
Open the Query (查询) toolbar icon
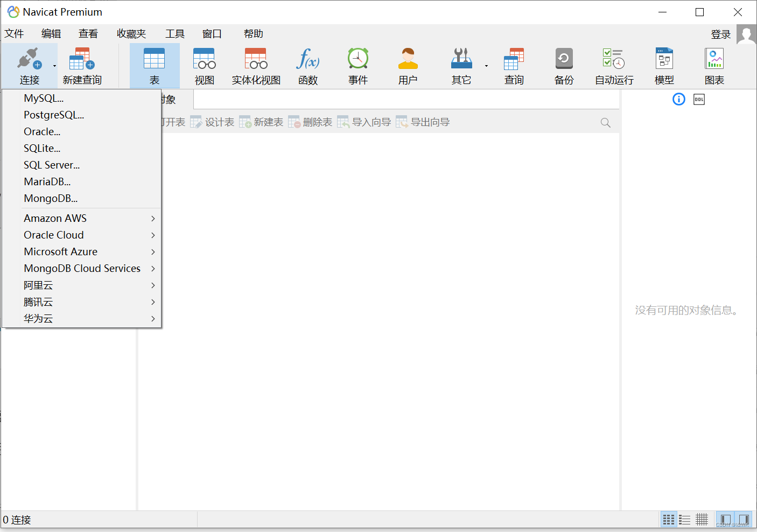(x=514, y=59)
